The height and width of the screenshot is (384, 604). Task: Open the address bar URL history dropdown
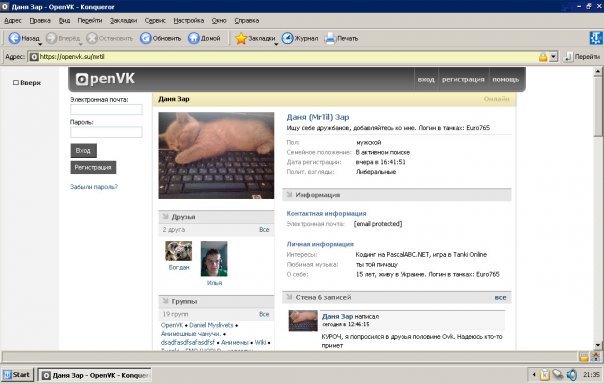click(x=554, y=57)
